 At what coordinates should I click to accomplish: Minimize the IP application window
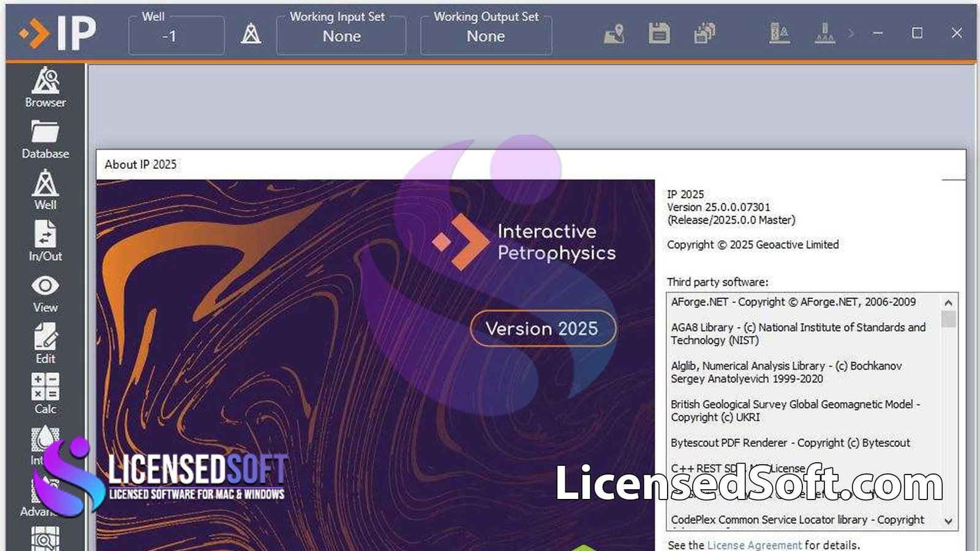[x=878, y=33]
